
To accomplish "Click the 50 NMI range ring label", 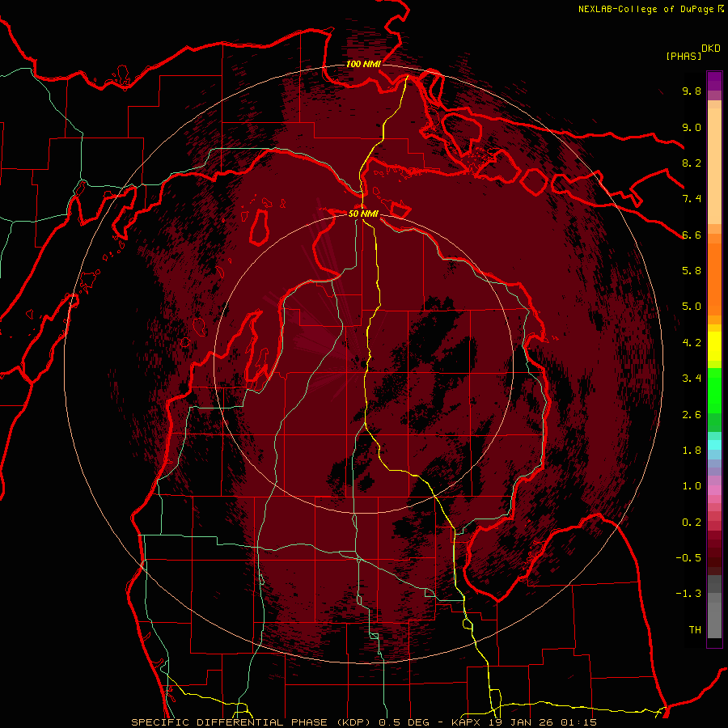I will point(363,214).
